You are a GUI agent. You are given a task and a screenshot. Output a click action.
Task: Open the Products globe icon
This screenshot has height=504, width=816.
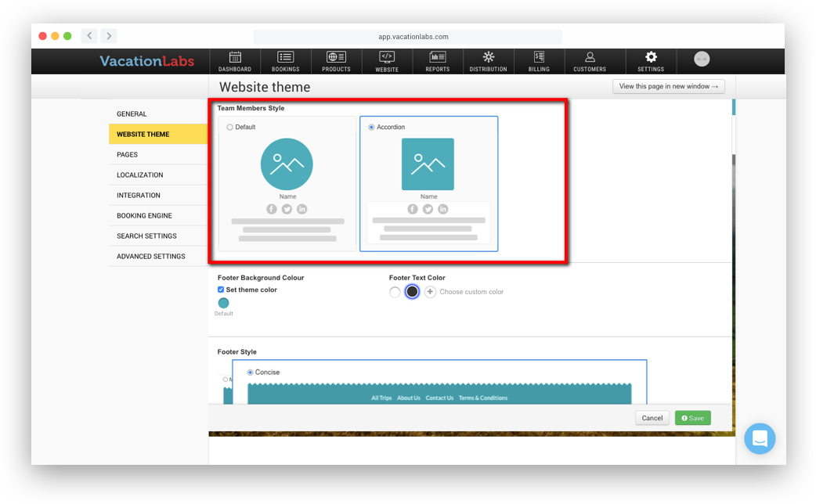[x=336, y=57]
